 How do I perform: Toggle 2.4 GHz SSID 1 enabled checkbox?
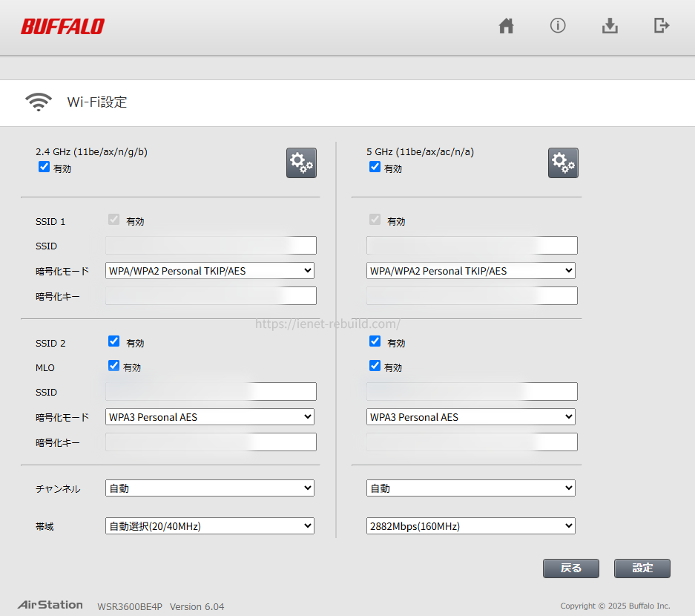coord(114,219)
